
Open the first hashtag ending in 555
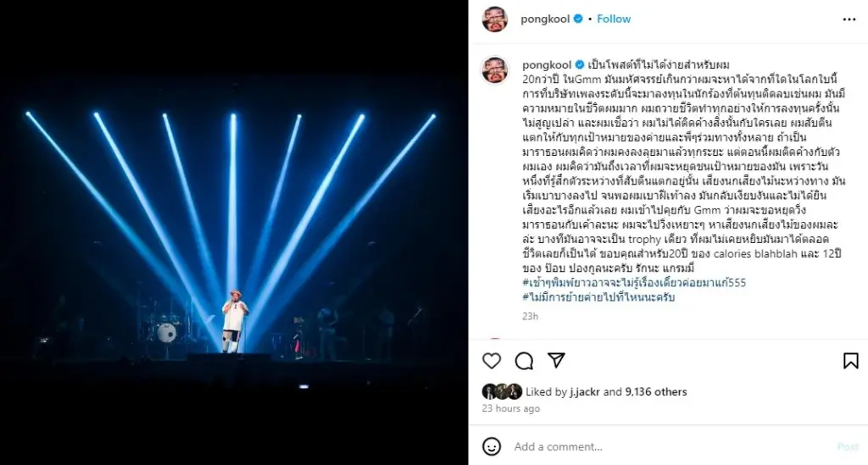634,283
